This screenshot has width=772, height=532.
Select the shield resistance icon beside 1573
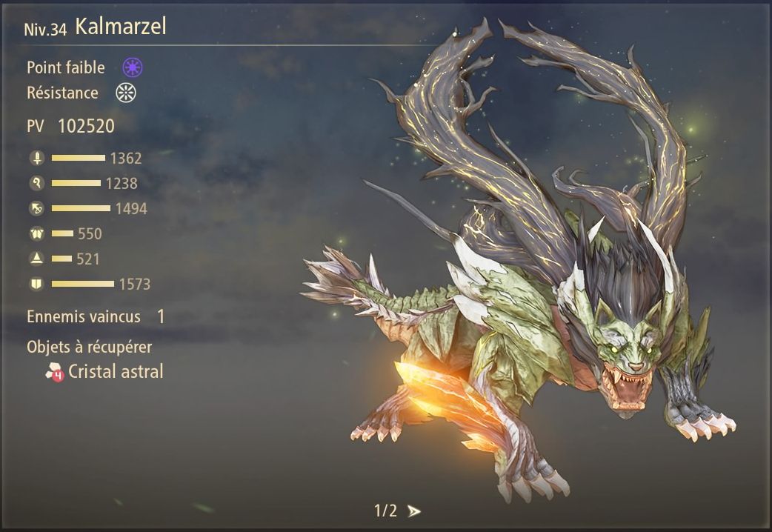pos(37,284)
